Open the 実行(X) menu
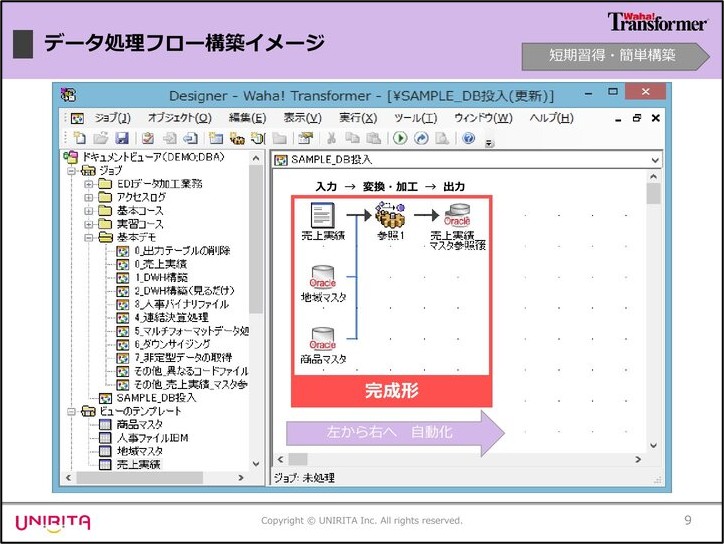Screen dimensions: 724x544 pyautogui.click(x=358, y=118)
